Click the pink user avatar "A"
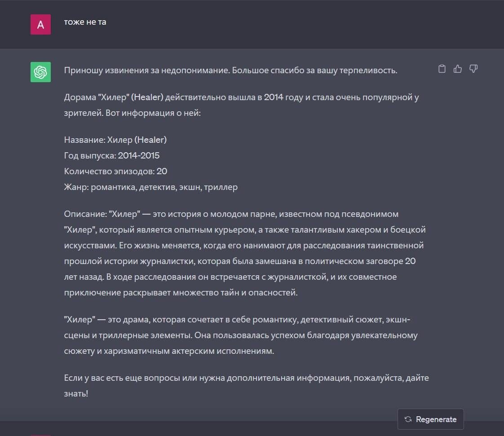 pos(40,24)
